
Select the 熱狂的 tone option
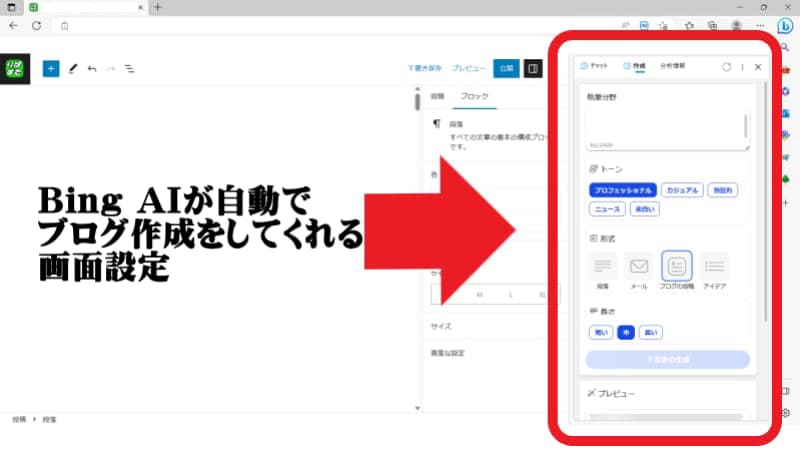(x=722, y=190)
